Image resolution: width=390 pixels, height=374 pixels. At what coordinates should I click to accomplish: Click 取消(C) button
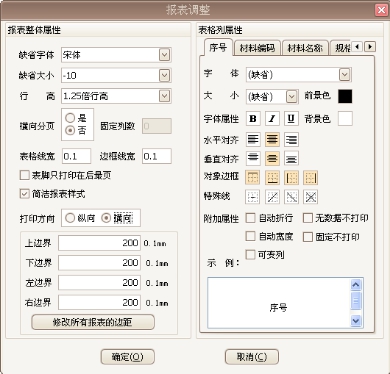coord(252,357)
